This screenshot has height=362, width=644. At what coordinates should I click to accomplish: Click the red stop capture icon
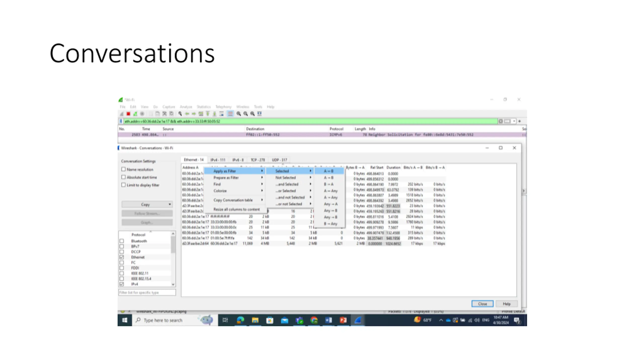click(128, 114)
